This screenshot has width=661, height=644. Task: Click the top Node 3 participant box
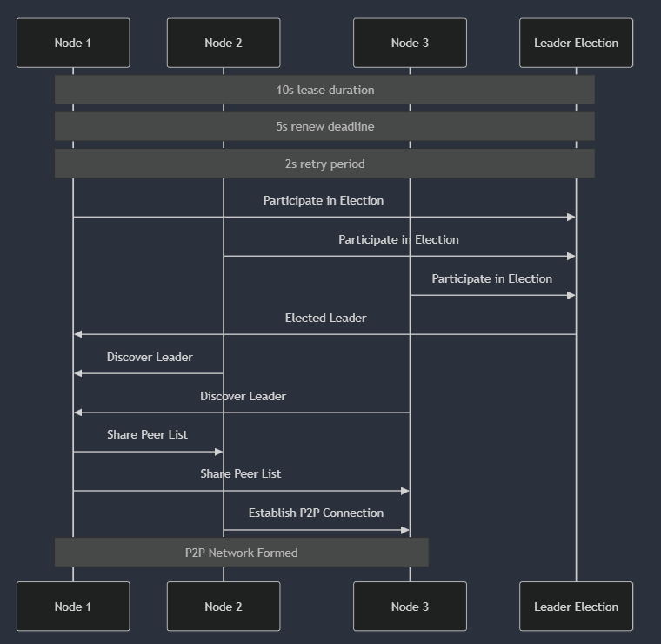tap(410, 43)
